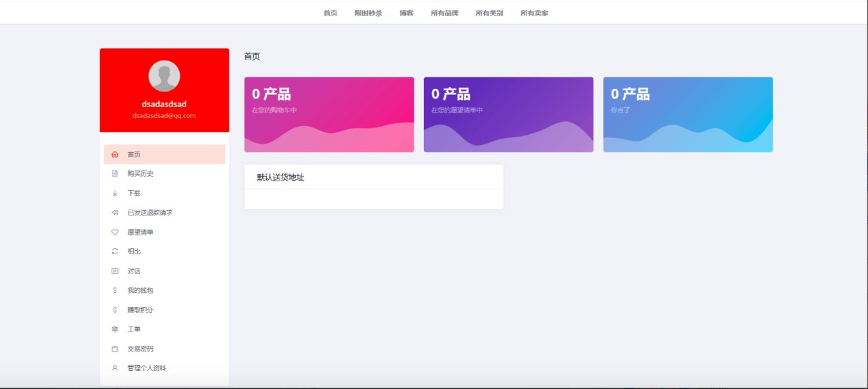
Task: Click the 默认送货地址 card header
Action: (x=374, y=177)
